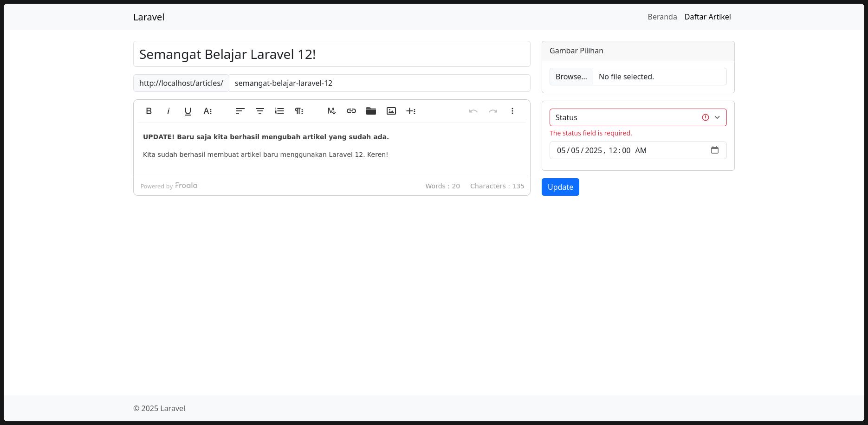
Task: Click 'The status field is required.' message
Action: click(591, 133)
